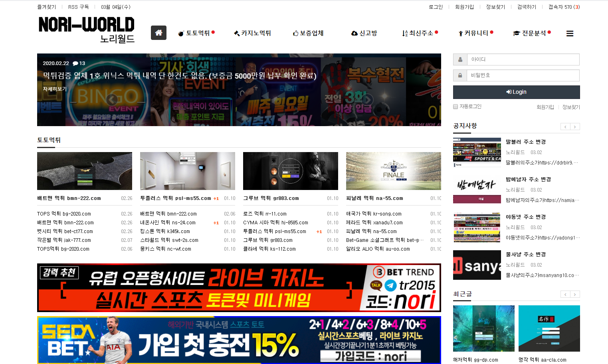Open 벳시티 먹튀 bet-ct77.com post
The image size is (608, 364).
point(65,231)
